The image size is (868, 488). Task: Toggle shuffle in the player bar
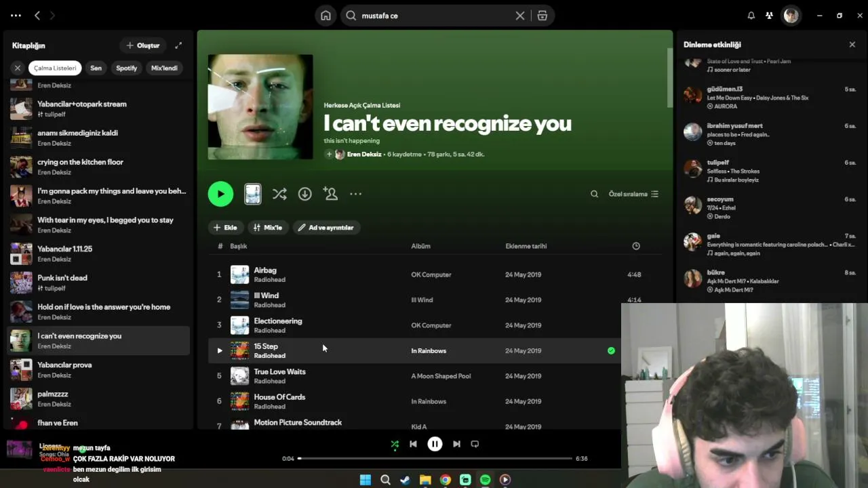(395, 444)
